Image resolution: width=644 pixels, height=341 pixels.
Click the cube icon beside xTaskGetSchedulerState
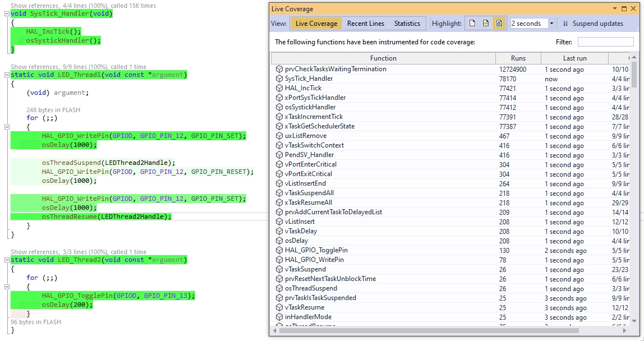click(279, 126)
